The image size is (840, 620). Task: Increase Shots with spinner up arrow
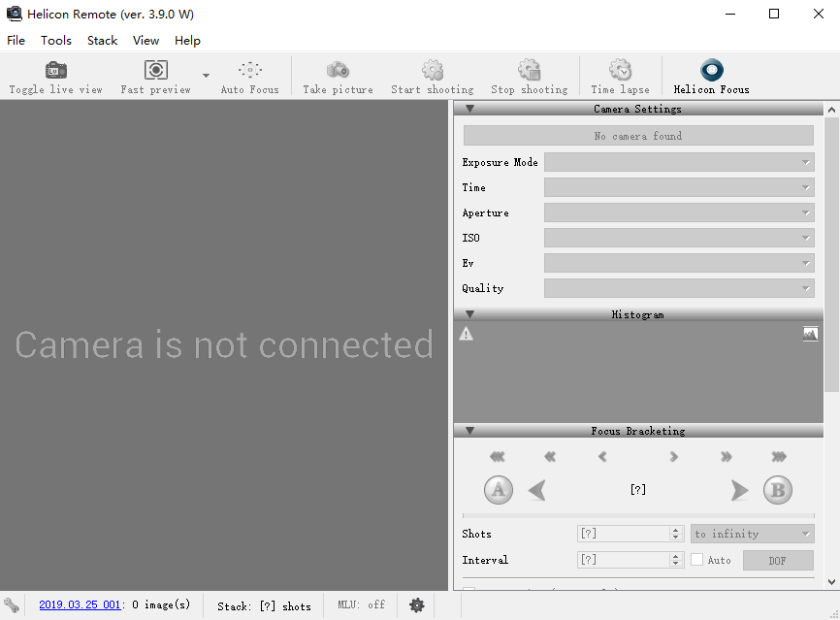tap(676, 530)
